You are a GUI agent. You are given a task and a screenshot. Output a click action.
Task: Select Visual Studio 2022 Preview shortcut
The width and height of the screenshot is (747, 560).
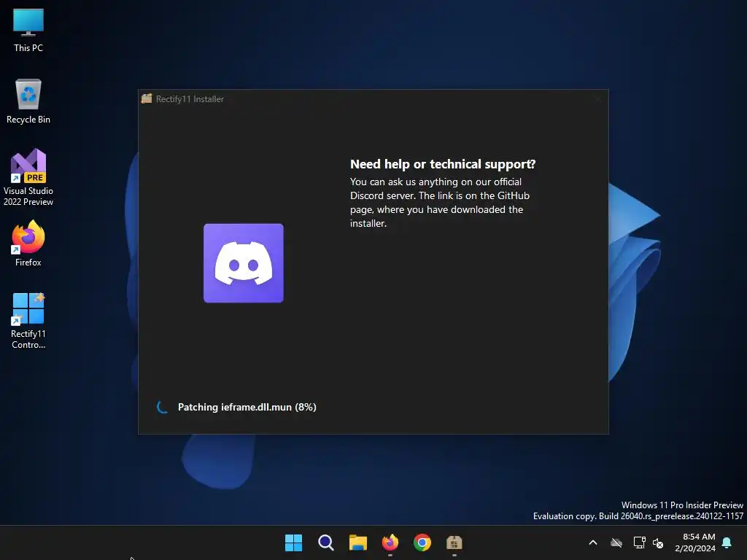click(x=28, y=177)
